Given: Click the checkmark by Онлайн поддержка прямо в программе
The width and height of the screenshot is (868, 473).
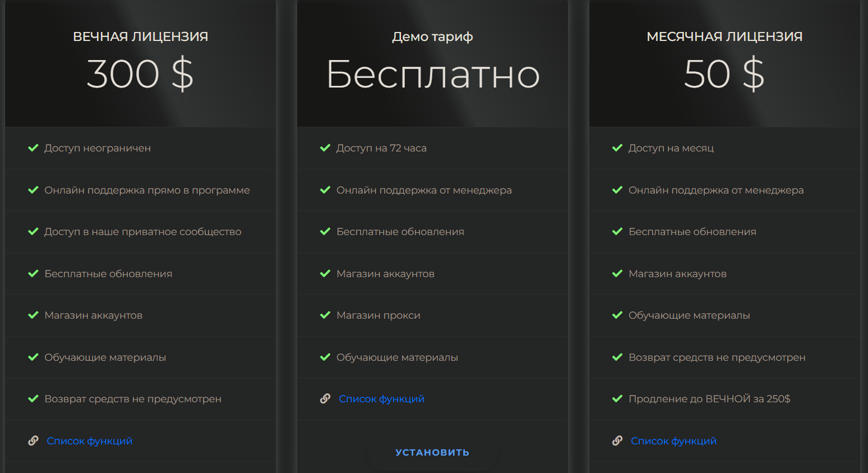Looking at the screenshot, I should (x=33, y=190).
